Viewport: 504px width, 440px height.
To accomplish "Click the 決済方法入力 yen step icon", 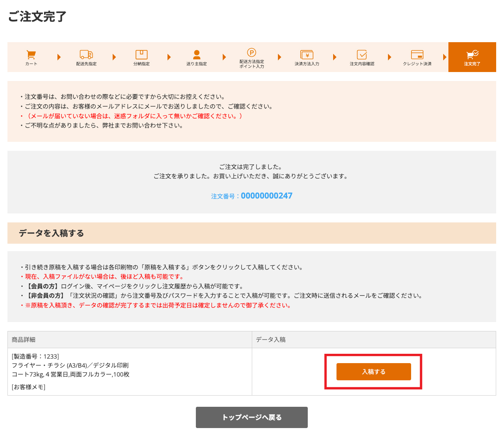I will 307,55.
